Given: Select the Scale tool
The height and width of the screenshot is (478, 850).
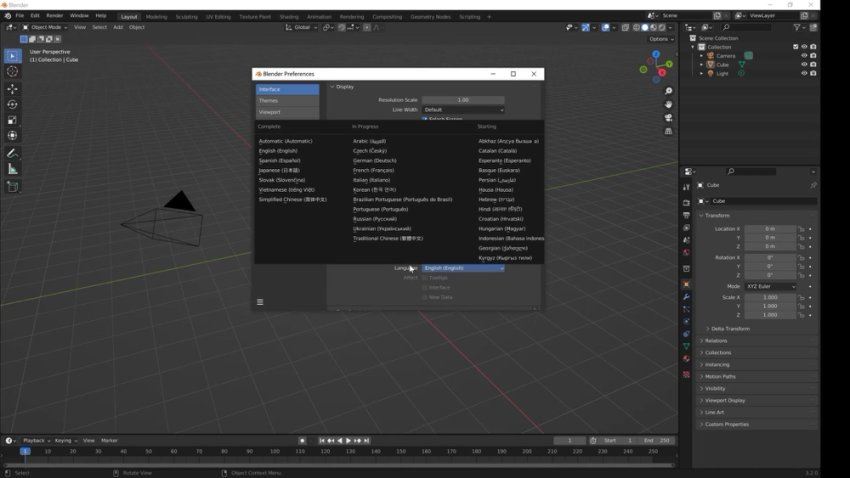Looking at the screenshot, I should (12, 120).
